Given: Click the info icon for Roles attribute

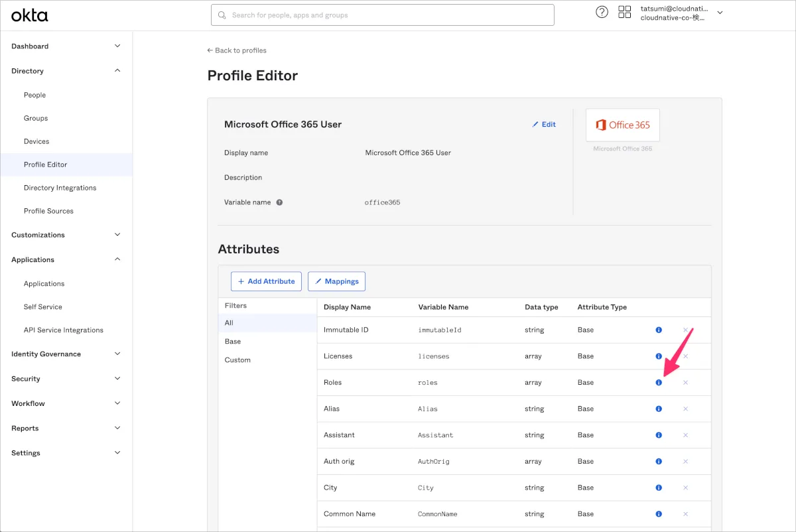Looking at the screenshot, I should (x=659, y=383).
